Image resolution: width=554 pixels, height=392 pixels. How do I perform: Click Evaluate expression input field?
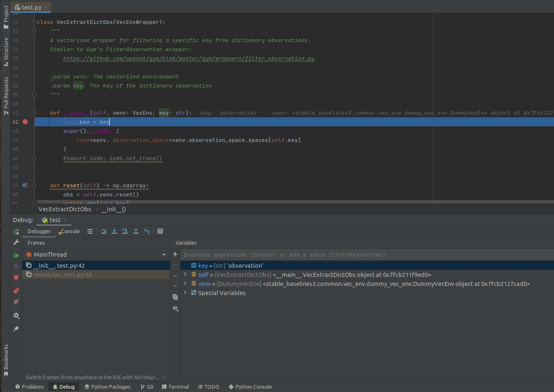point(367,255)
